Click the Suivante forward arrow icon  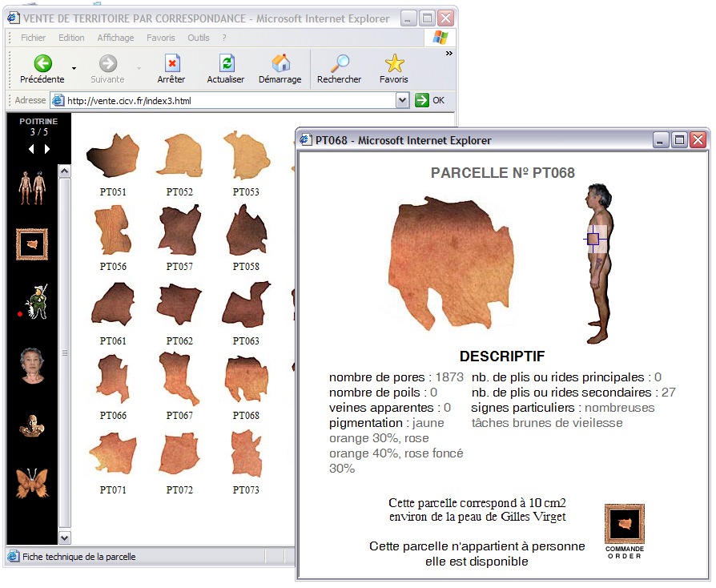[108, 63]
